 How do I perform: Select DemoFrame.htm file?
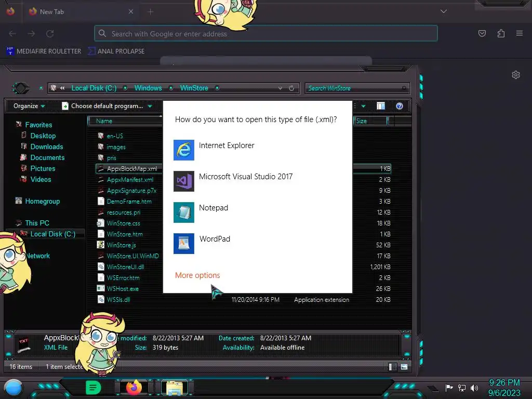tap(129, 201)
